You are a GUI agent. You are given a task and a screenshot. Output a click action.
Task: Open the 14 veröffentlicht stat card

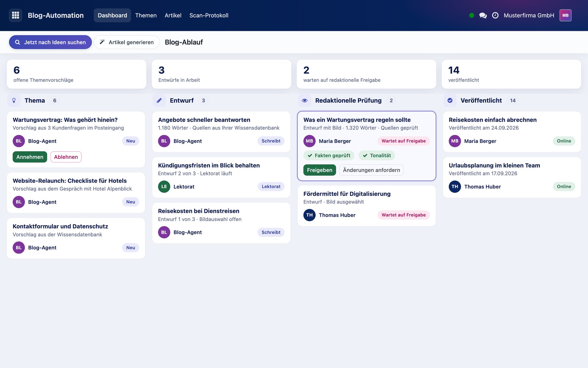point(511,74)
